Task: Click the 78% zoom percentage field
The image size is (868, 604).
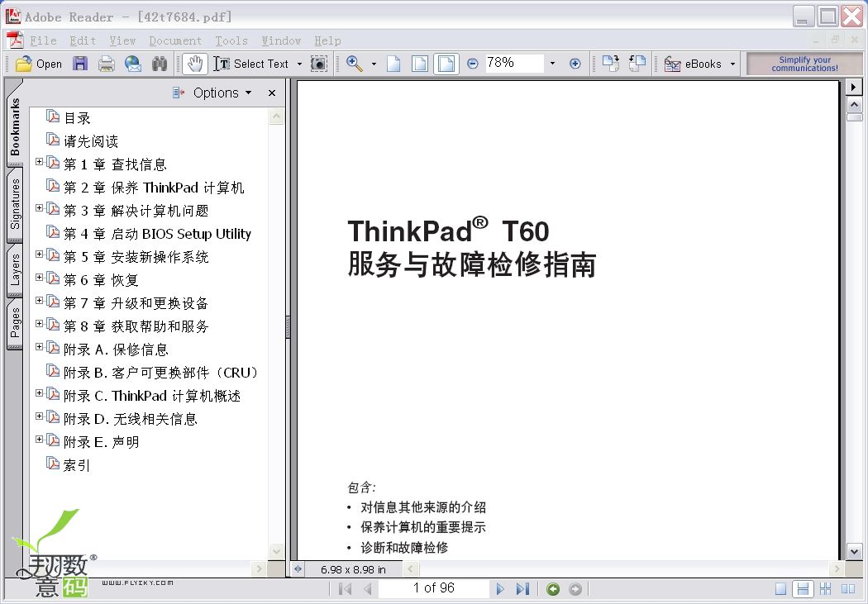Action: 514,63
